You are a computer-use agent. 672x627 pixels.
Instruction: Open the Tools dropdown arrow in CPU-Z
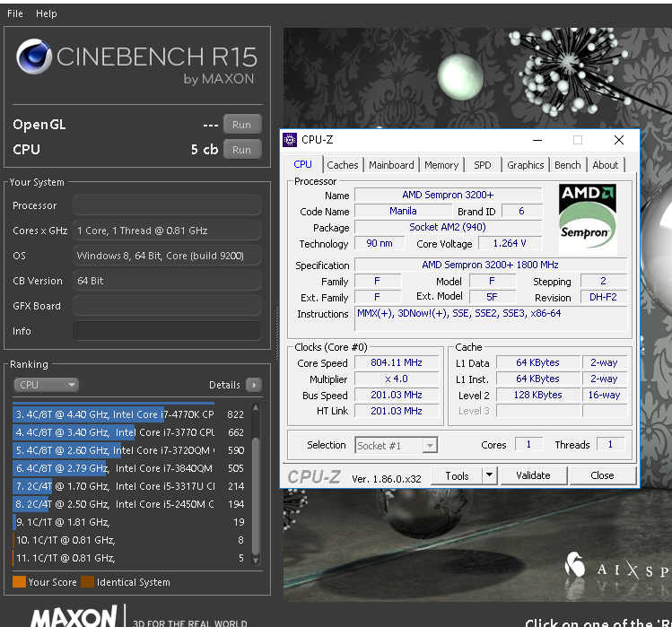pos(489,475)
